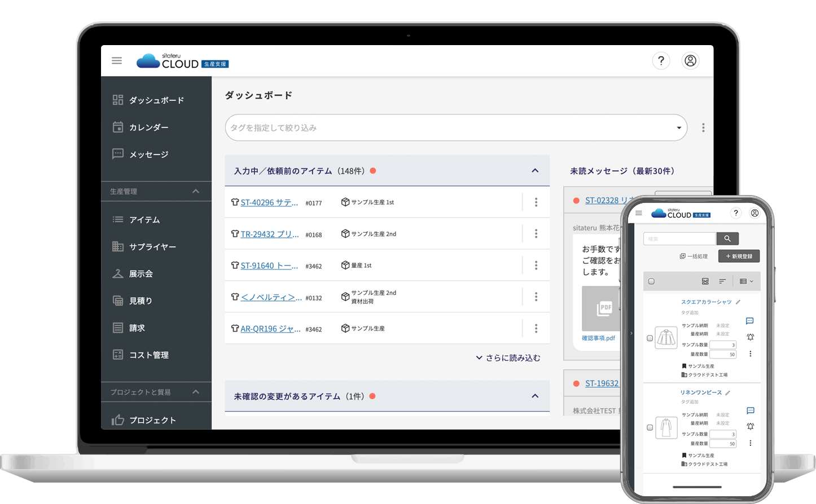Click the help question mark icon
Viewport: 816px width, 504px height.
tap(661, 60)
